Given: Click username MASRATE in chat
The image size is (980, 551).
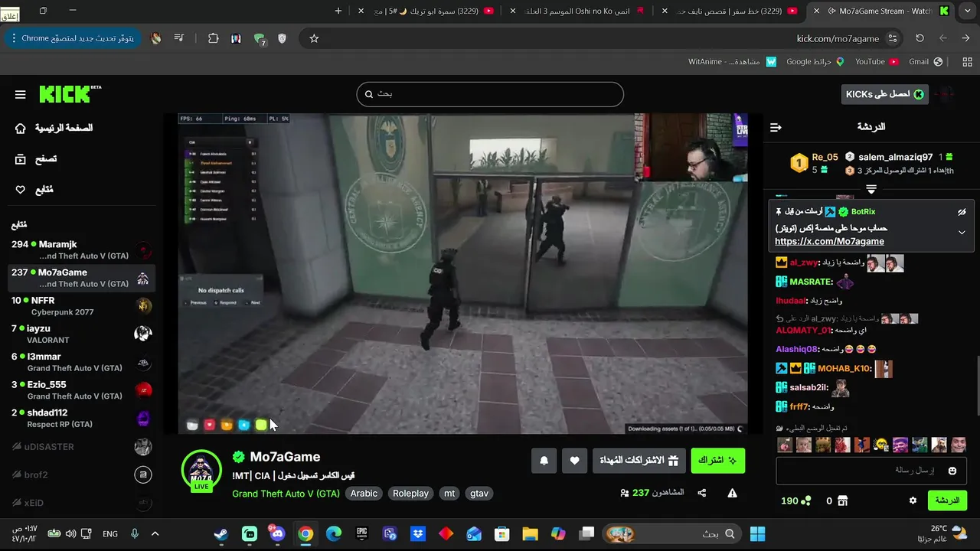Looking at the screenshot, I should click(811, 282).
